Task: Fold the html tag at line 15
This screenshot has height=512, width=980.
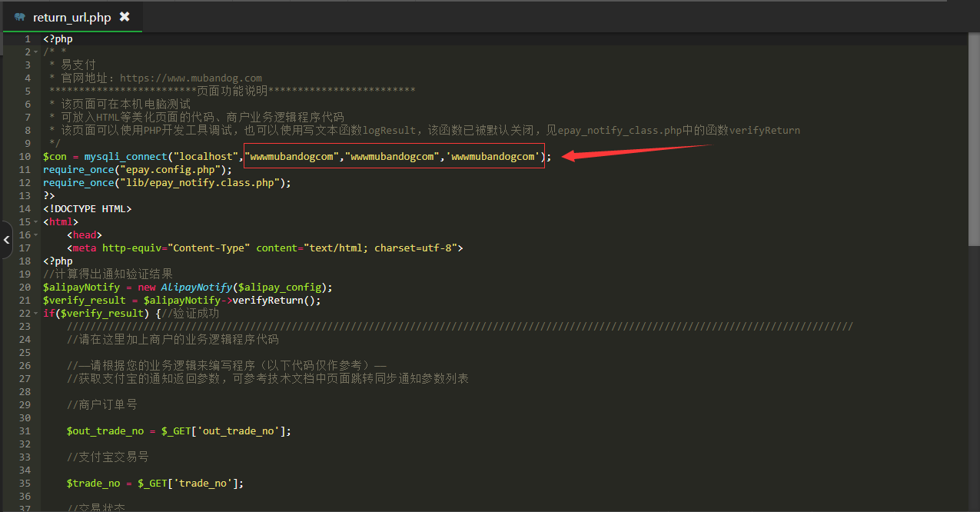Action: coord(36,222)
